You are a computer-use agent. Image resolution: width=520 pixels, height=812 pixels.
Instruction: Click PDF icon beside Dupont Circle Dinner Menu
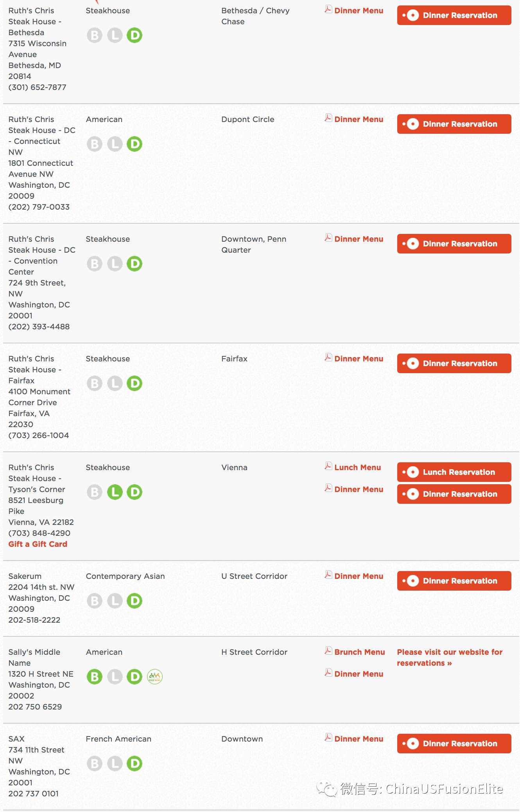pos(328,118)
